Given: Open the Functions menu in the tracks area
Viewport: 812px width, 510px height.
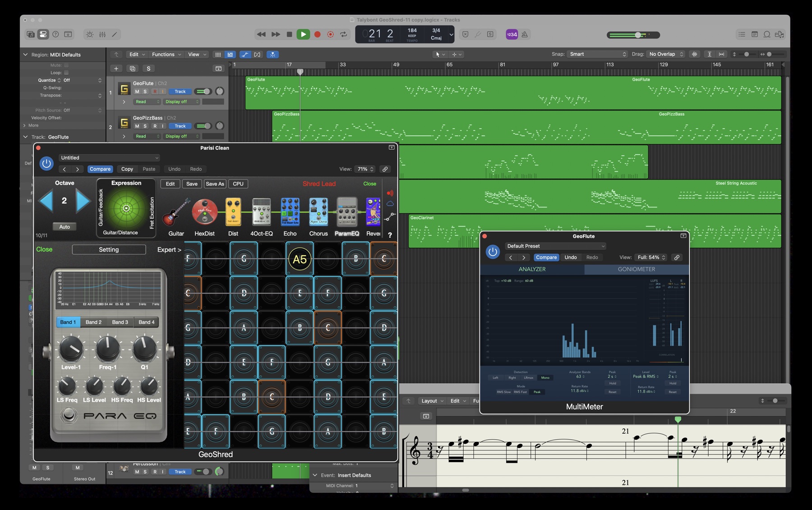Looking at the screenshot, I should pyautogui.click(x=166, y=55).
